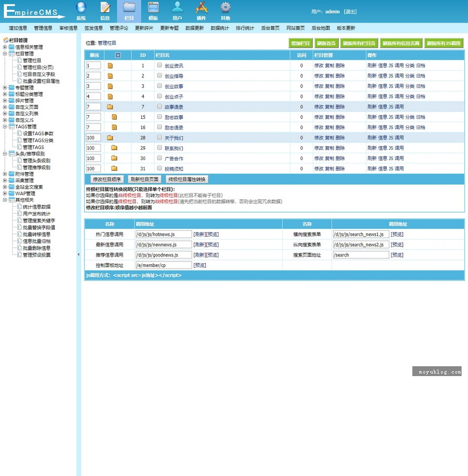Screen dimensions: 468x476
Task: Click the file icon for 创业资讯 row
Action: [110, 65]
